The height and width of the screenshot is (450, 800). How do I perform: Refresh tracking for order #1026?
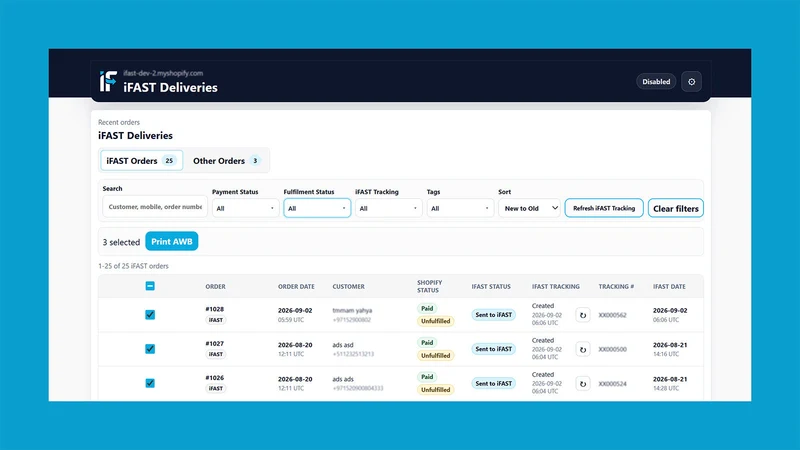click(583, 384)
